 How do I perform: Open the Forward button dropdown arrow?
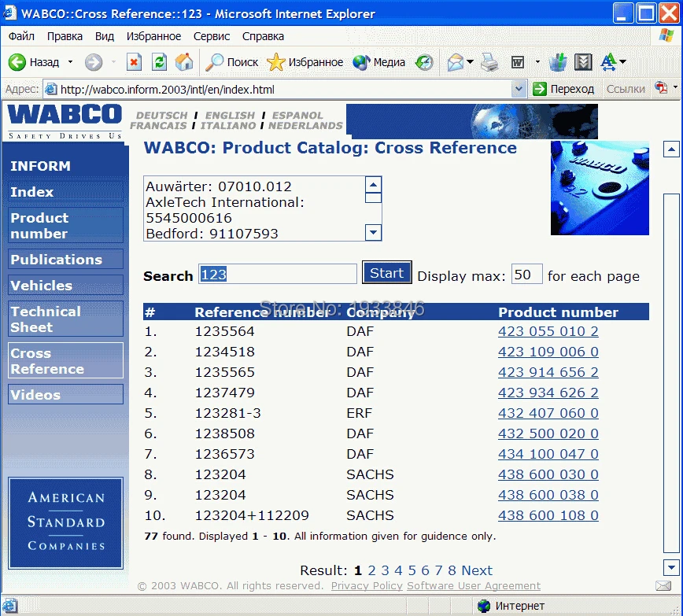pos(113,62)
